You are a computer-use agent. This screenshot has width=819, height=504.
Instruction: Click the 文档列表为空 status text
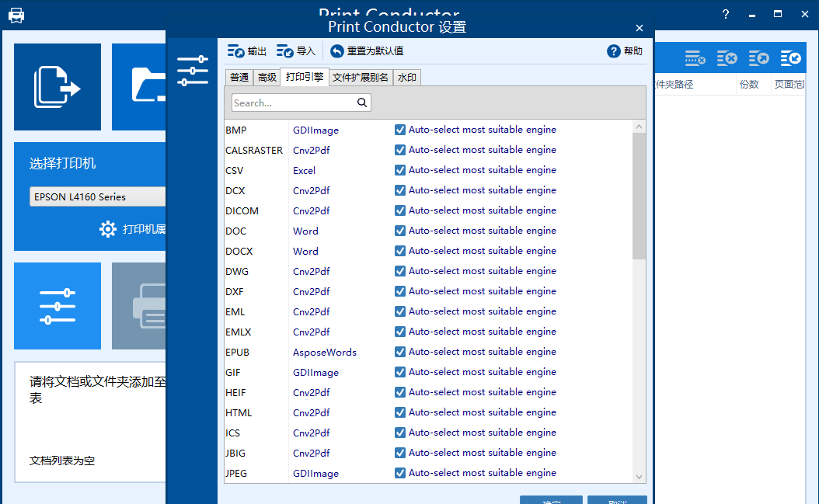(x=62, y=461)
